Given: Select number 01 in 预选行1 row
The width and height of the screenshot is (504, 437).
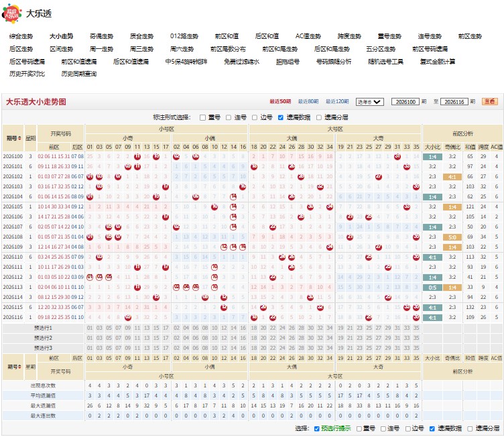Looking at the screenshot, I should pos(90,328).
